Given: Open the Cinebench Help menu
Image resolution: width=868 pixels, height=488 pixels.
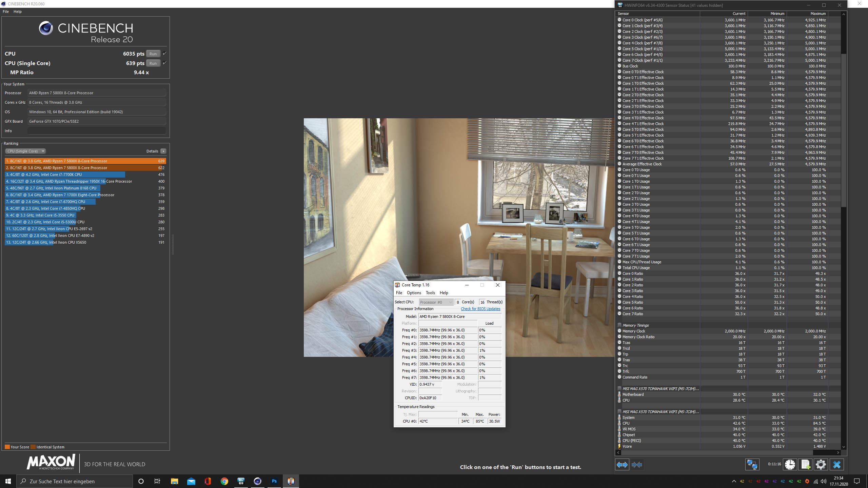Looking at the screenshot, I should coord(17,12).
